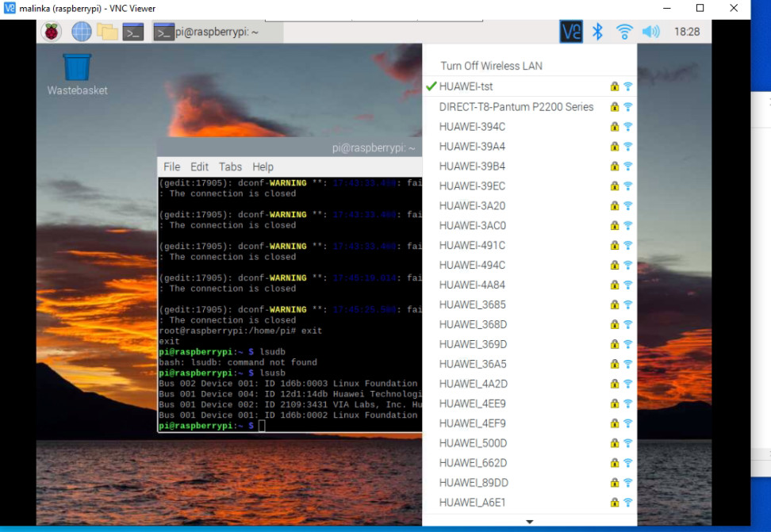Launch the web browser globe icon
Viewport: 771px width, 532px height.
[x=81, y=32]
